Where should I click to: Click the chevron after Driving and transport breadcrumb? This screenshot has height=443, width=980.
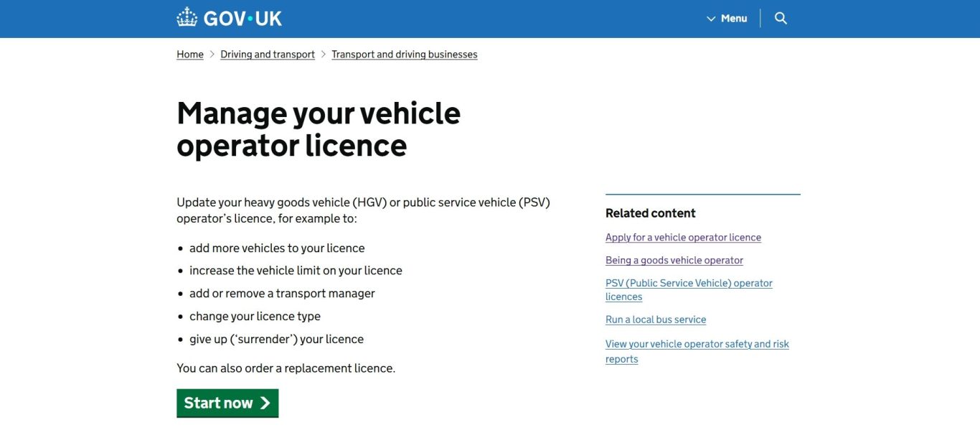coord(324,55)
